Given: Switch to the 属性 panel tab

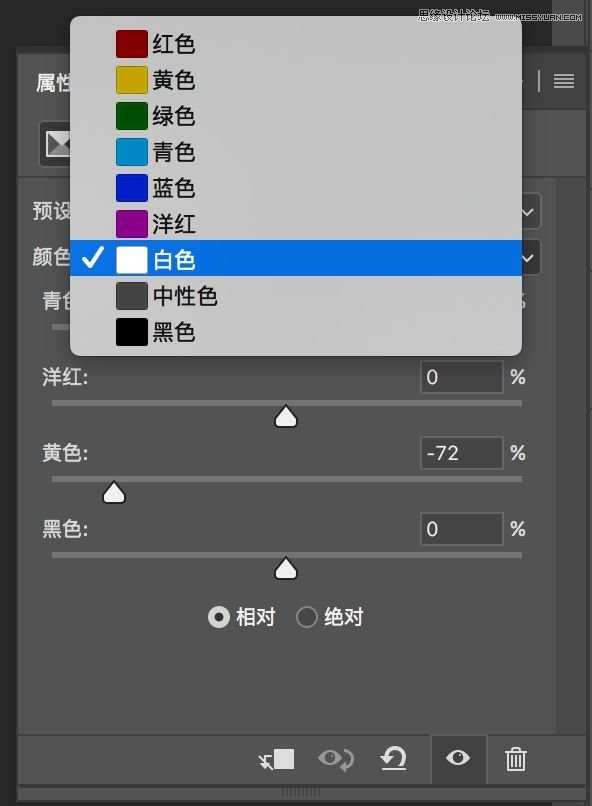Looking at the screenshot, I should click(52, 83).
